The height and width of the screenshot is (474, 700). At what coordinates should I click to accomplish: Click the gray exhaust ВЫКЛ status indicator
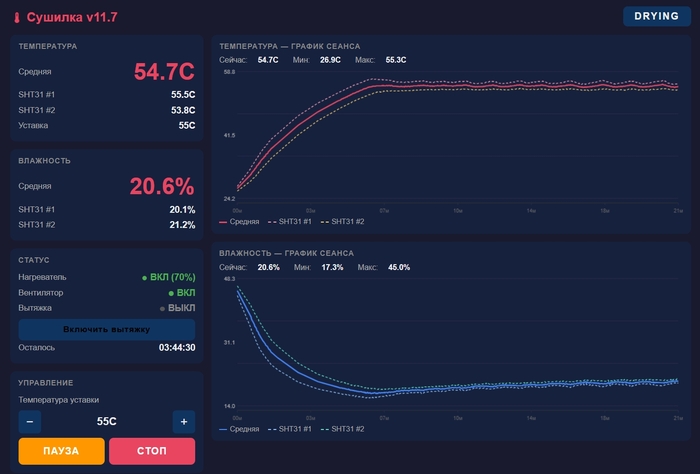point(178,308)
